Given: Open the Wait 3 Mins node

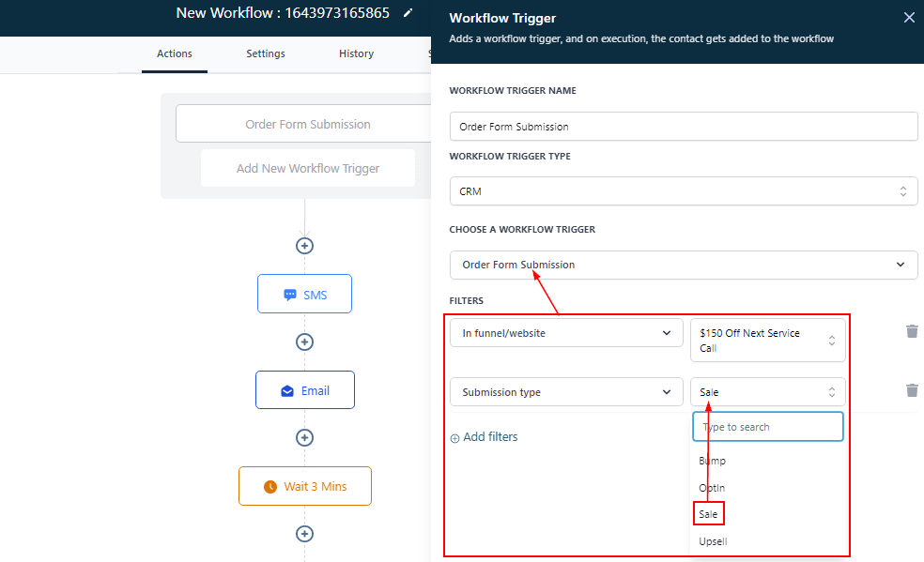Looking at the screenshot, I should (x=305, y=486).
